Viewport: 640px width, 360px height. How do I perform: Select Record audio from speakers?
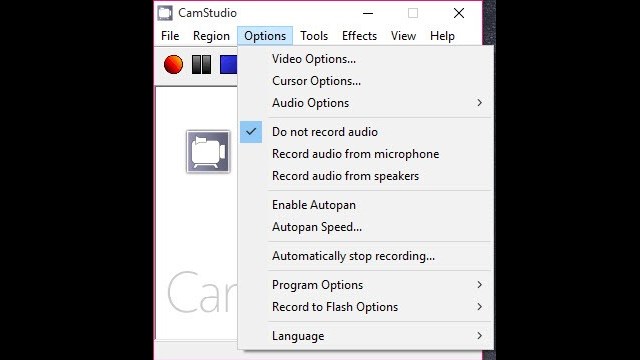[366, 176]
